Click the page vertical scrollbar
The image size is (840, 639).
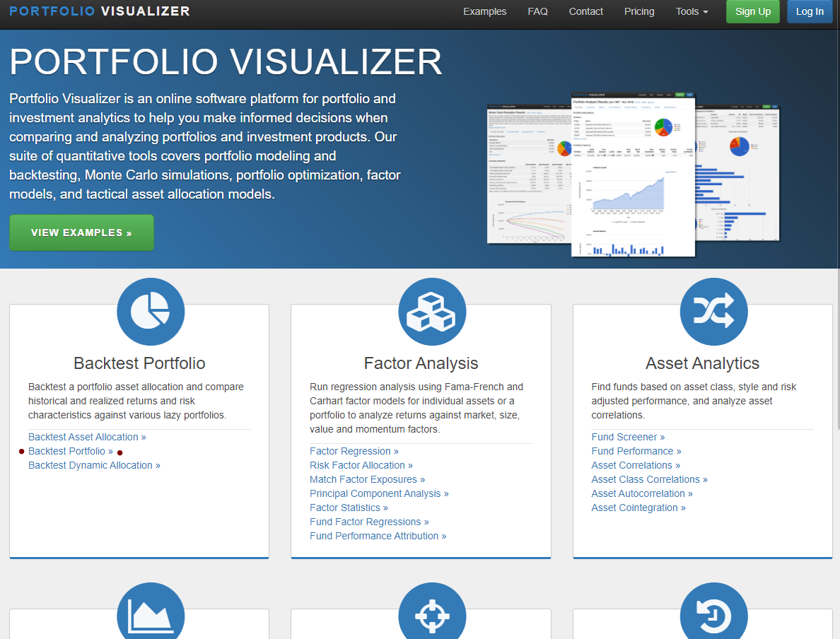coord(837,230)
